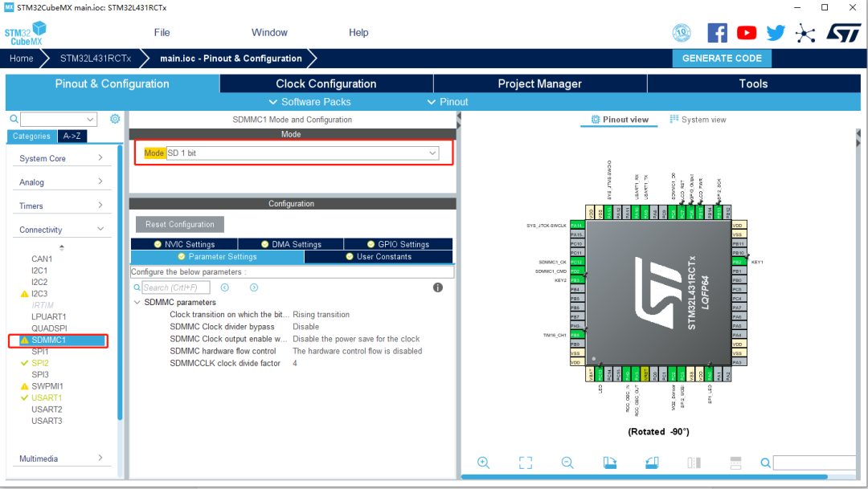Viewport: 868px width, 489px height.
Task: Click the STM32CubeMX logo
Action: tap(26, 33)
